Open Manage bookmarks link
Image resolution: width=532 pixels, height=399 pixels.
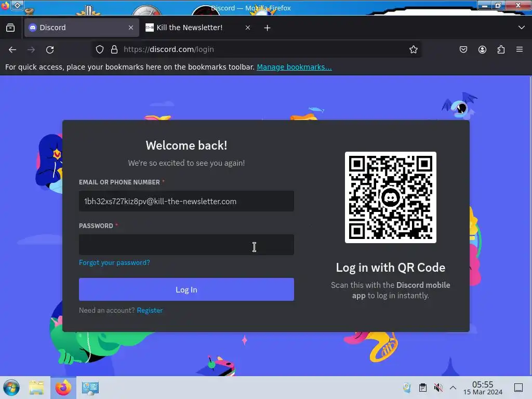pyautogui.click(x=294, y=67)
